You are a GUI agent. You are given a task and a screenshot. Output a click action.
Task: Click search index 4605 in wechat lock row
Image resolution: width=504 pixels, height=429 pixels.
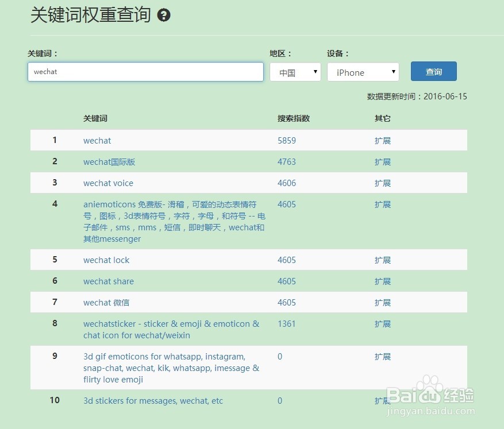287,260
